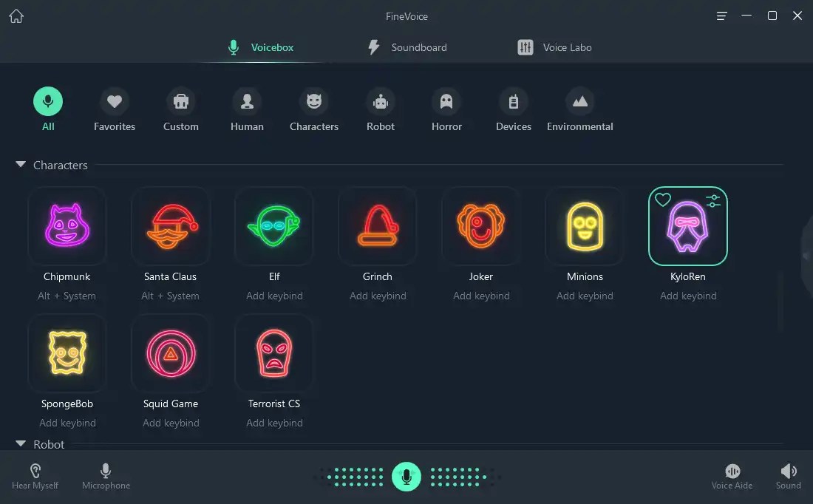Open Microphone settings

[x=106, y=477]
